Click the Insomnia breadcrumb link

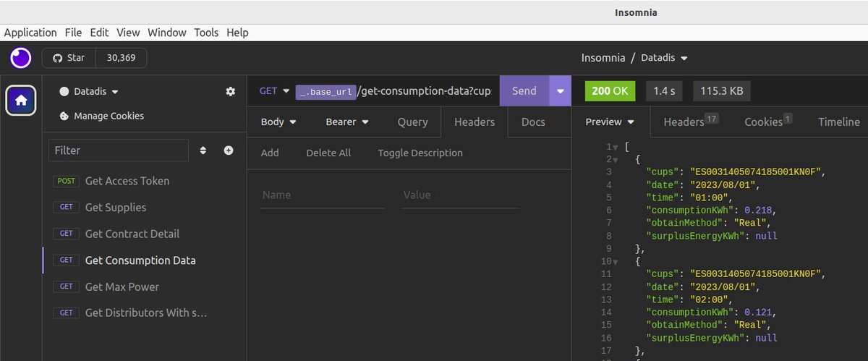[603, 58]
